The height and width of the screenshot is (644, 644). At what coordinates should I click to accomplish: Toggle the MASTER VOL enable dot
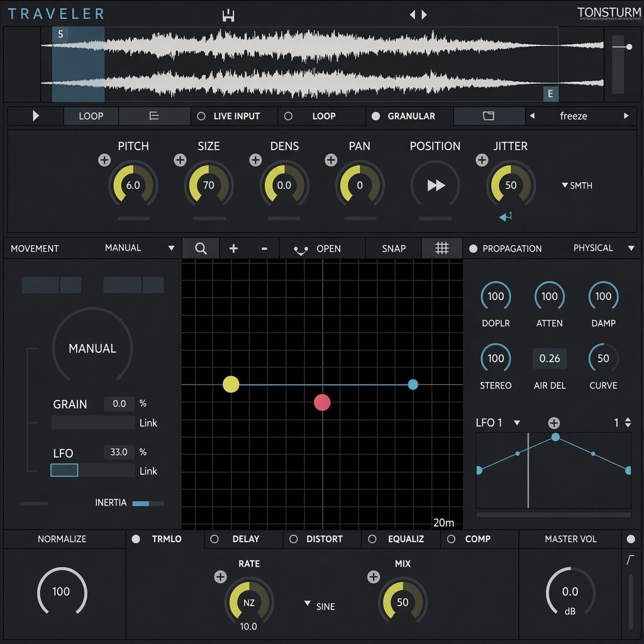631,539
